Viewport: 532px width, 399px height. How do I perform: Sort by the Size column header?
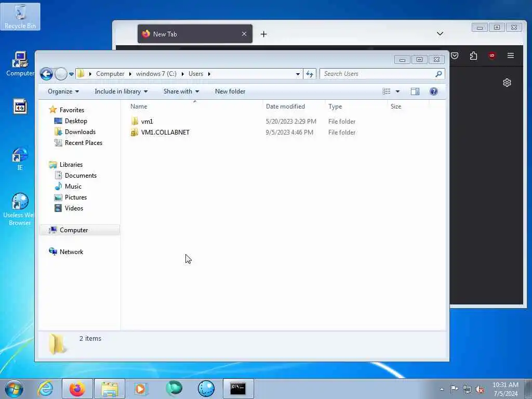(x=408, y=106)
